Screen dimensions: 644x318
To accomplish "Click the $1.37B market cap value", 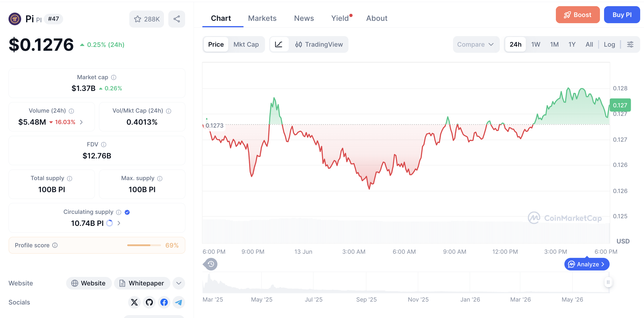I will [x=83, y=88].
